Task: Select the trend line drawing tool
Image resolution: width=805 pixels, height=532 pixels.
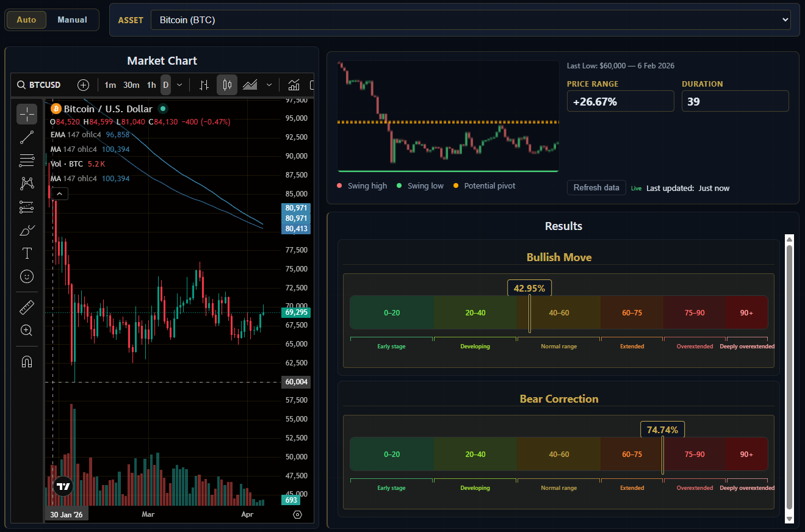Action: pos(27,137)
